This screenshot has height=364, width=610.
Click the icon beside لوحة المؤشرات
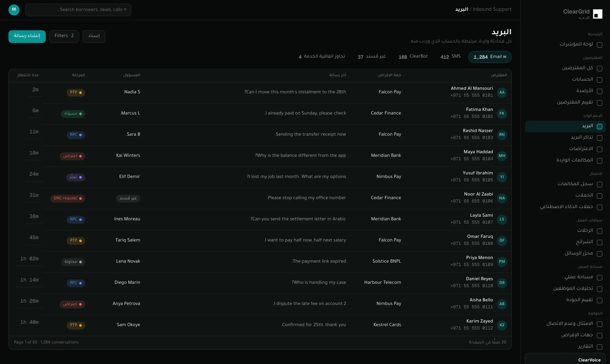pyautogui.click(x=599, y=45)
